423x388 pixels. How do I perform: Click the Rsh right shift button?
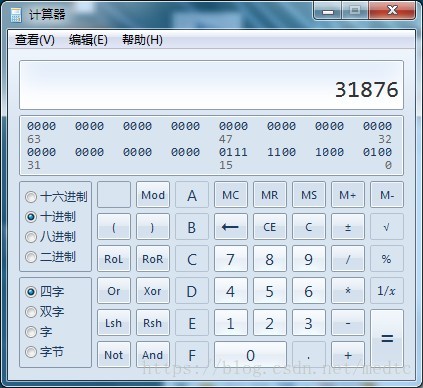[x=153, y=323]
